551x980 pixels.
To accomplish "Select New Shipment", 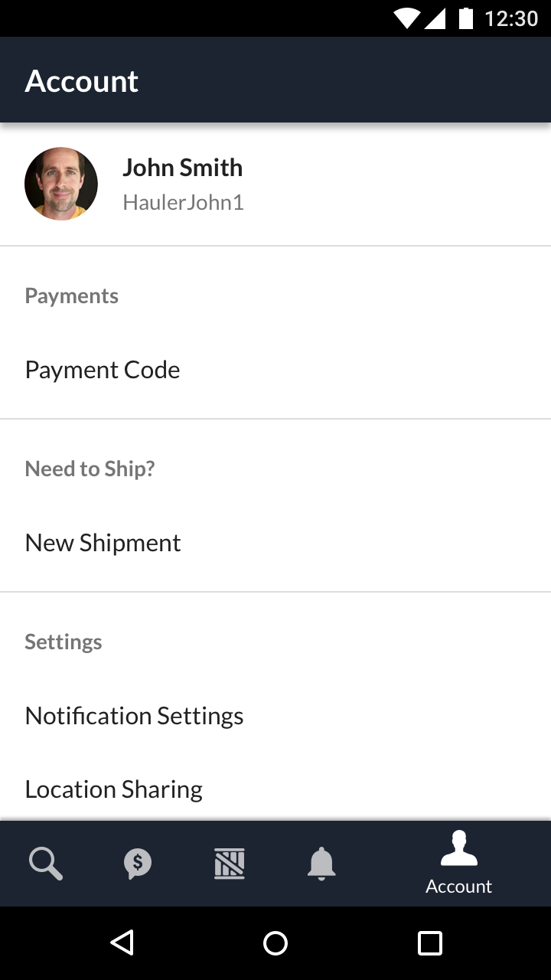I will [103, 543].
